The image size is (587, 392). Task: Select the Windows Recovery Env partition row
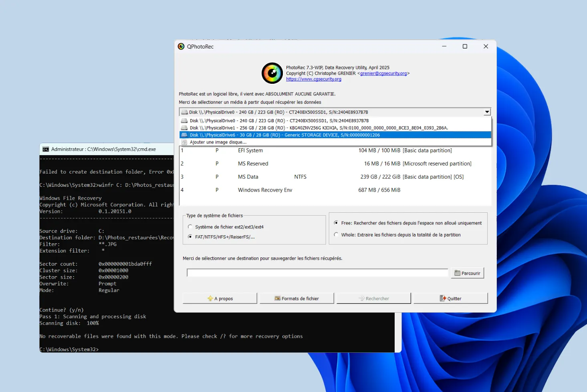coord(335,190)
